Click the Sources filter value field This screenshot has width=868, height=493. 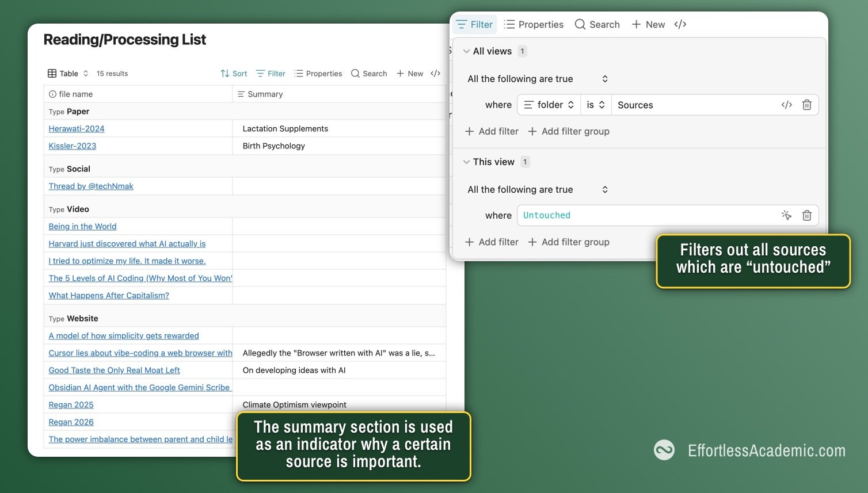click(x=694, y=105)
